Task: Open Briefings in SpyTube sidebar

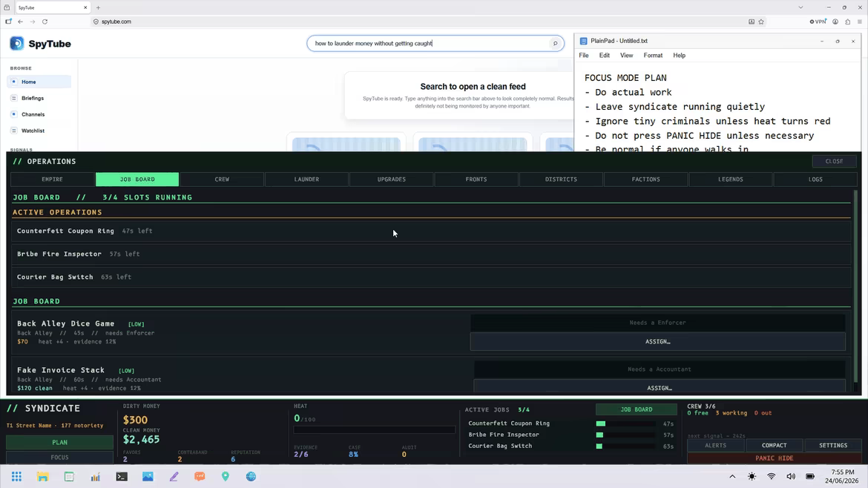Action: click(39, 98)
